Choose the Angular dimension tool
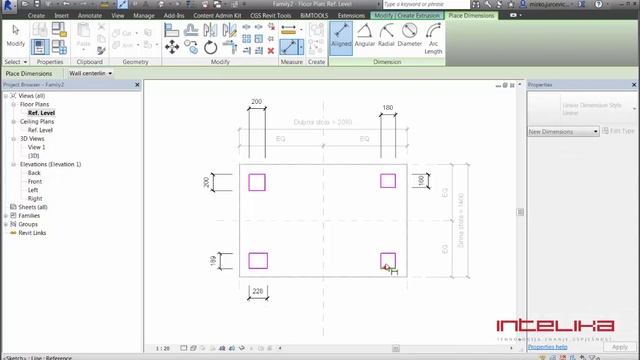 [364, 36]
